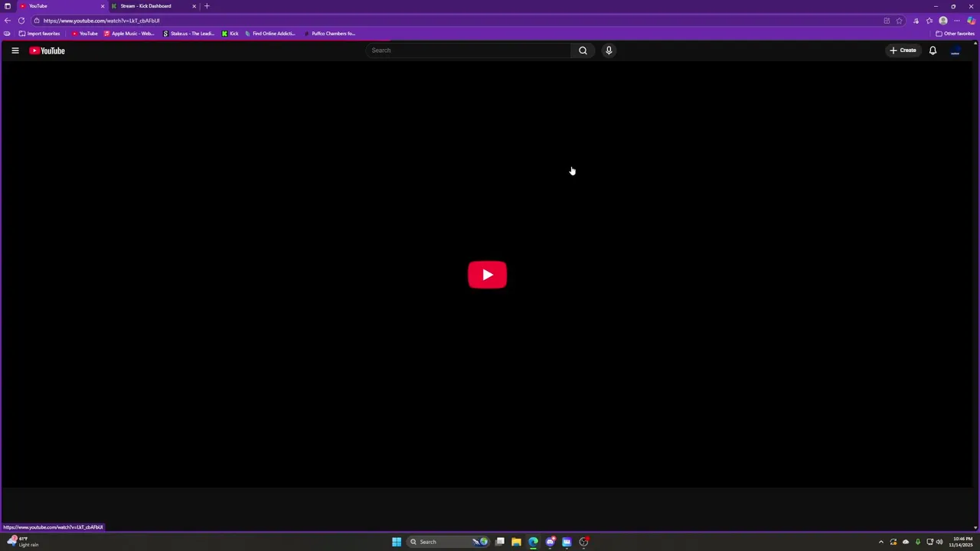Viewport: 980px width, 551px height.
Task: Open Find Online Addicti... bookmark
Action: tap(269, 34)
